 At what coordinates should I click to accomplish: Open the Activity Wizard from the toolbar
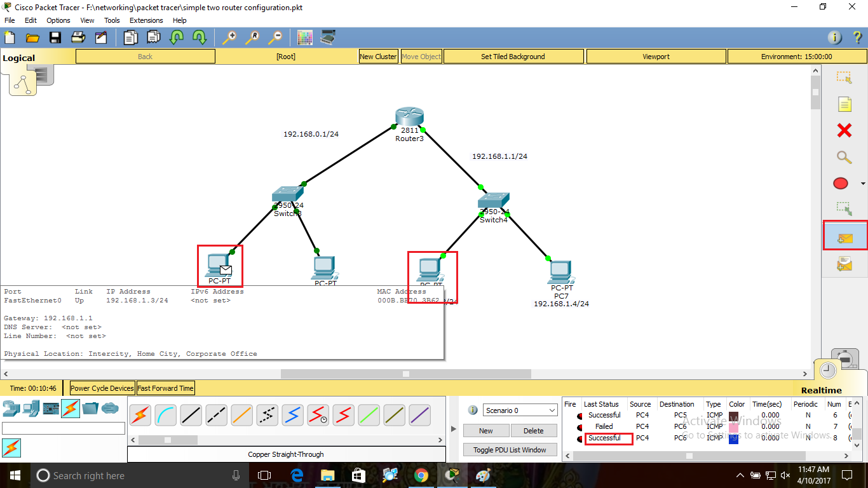coord(101,37)
